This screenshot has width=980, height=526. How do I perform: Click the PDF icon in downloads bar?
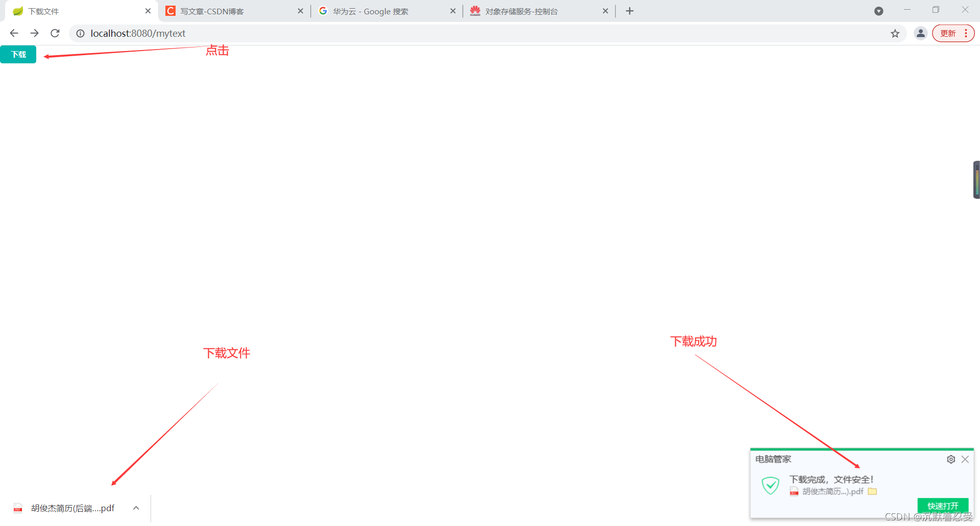click(x=18, y=508)
